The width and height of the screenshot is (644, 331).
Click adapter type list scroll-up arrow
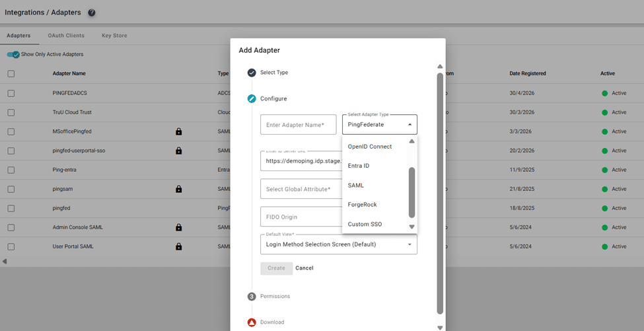(412, 141)
